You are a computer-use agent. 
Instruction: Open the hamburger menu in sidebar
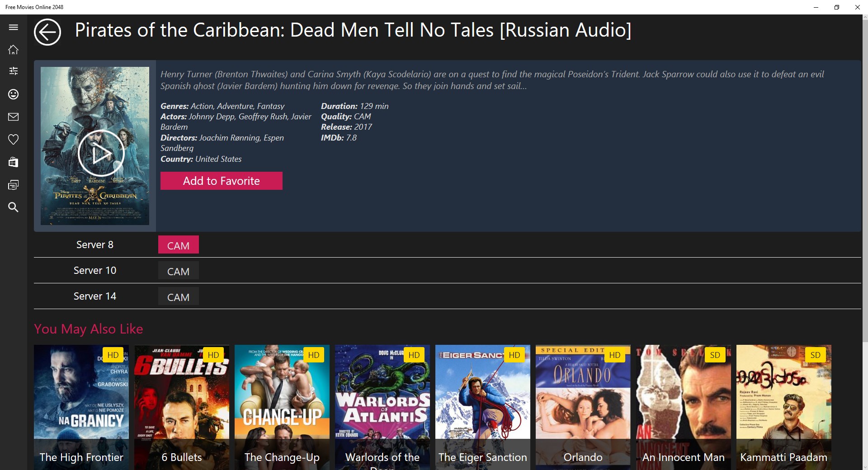[x=14, y=27]
